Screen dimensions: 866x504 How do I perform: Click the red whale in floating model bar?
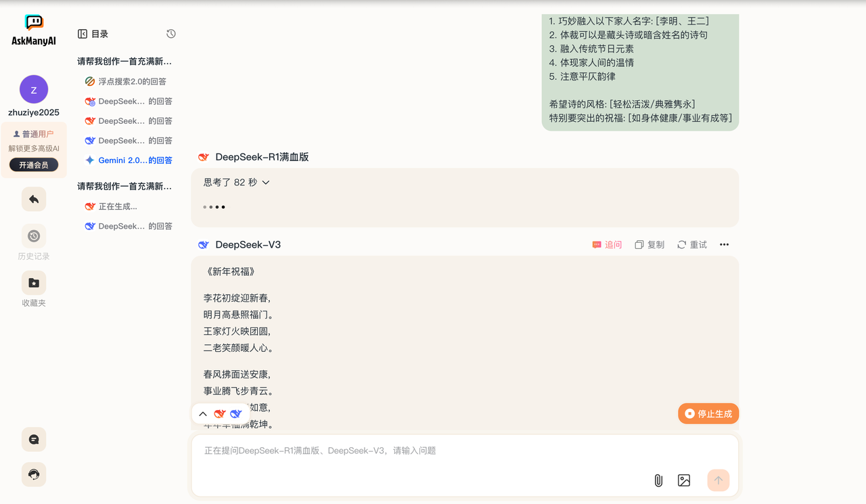coord(219,414)
